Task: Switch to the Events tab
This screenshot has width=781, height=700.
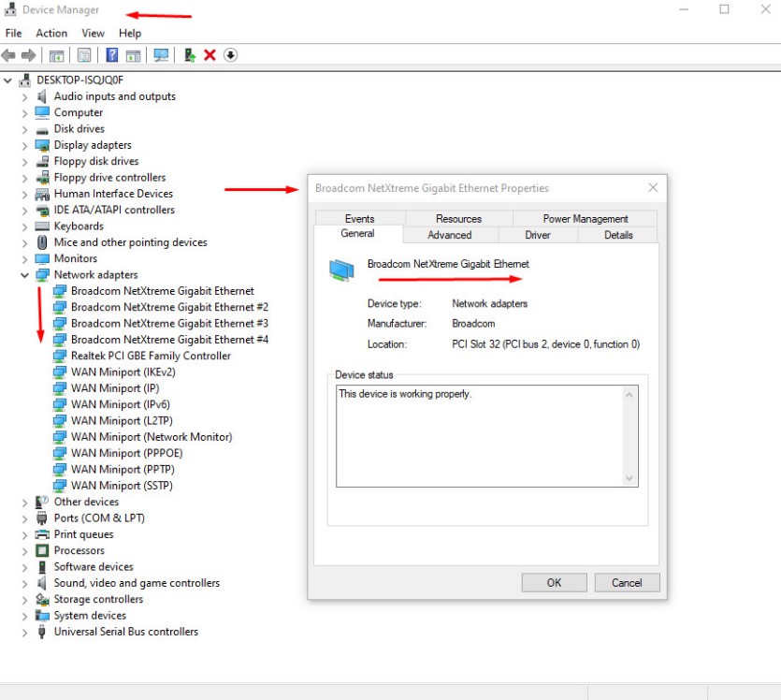Action: pyautogui.click(x=359, y=219)
